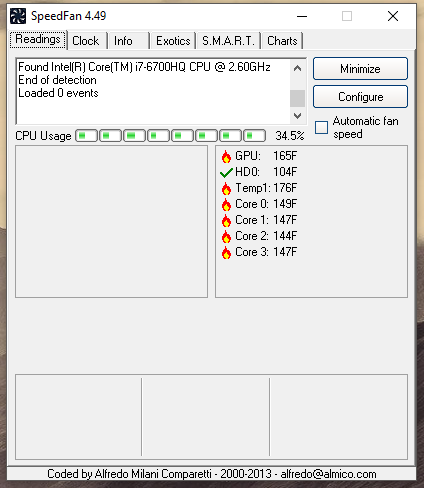Click the 'Loaded 0 events' log line
The height and width of the screenshot is (488, 424).
coord(58,93)
